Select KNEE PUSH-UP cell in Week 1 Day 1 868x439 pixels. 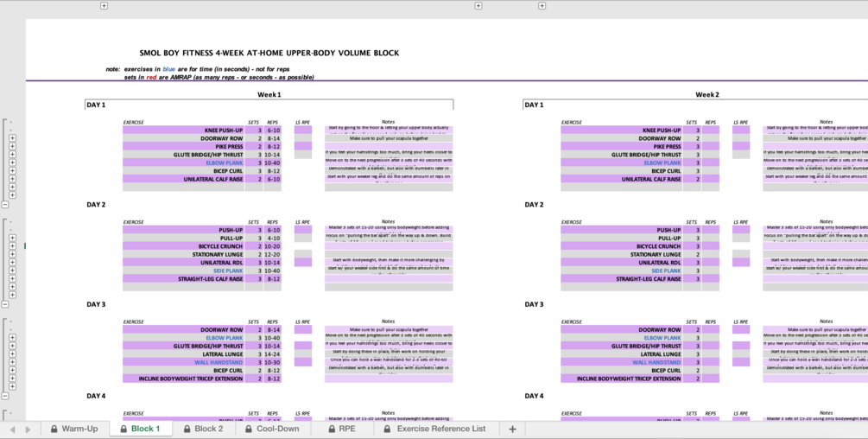click(183, 130)
